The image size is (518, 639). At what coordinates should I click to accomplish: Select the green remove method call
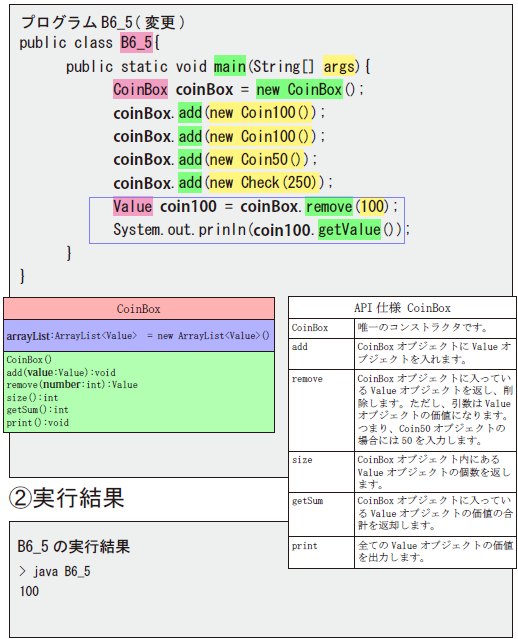(x=329, y=207)
